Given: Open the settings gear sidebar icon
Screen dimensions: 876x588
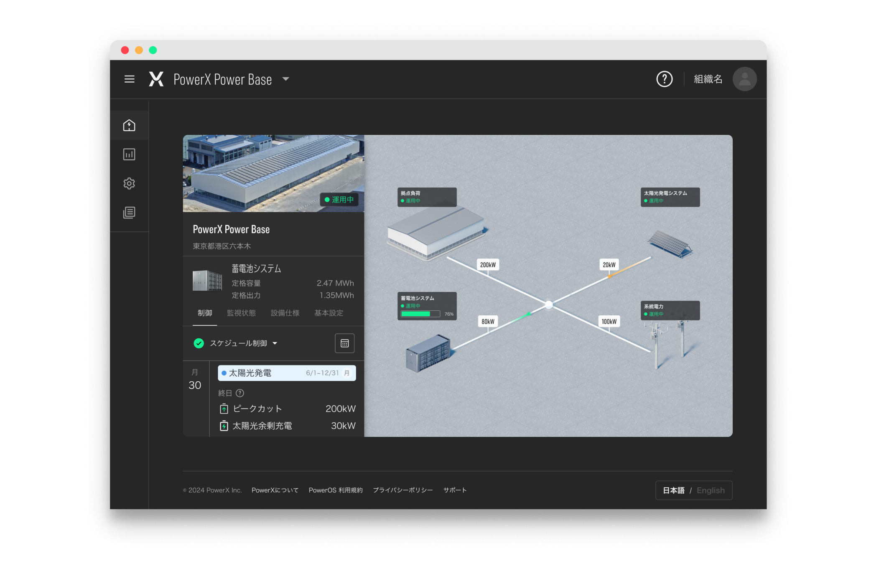Looking at the screenshot, I should click(x=129, y=183).
